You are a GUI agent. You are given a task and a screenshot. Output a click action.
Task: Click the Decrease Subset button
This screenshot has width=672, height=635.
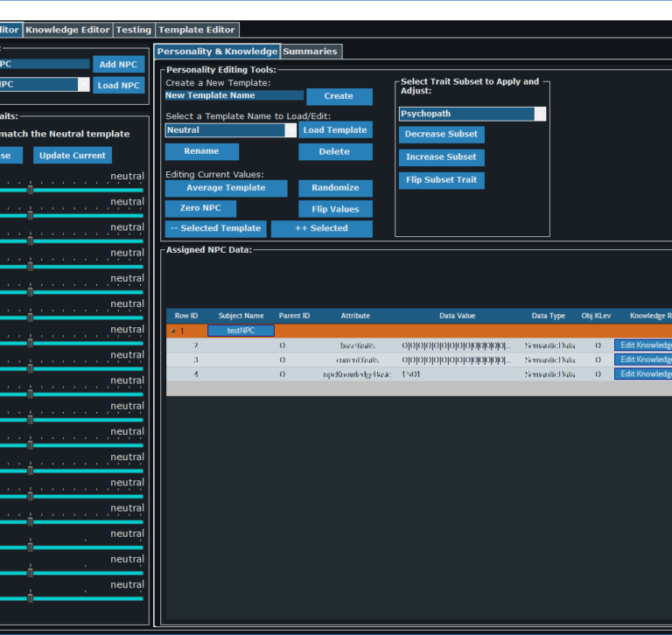coord(441,135)
